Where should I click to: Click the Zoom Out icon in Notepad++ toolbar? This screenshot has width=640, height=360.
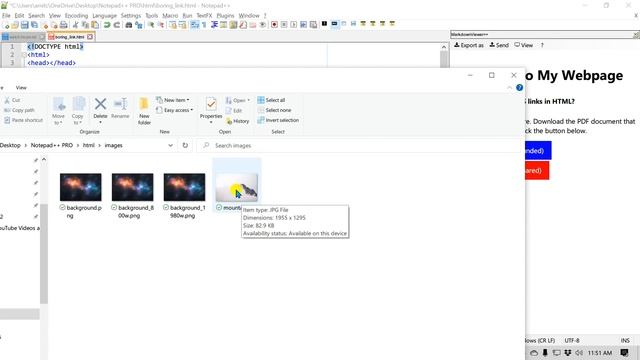(161, 25)
